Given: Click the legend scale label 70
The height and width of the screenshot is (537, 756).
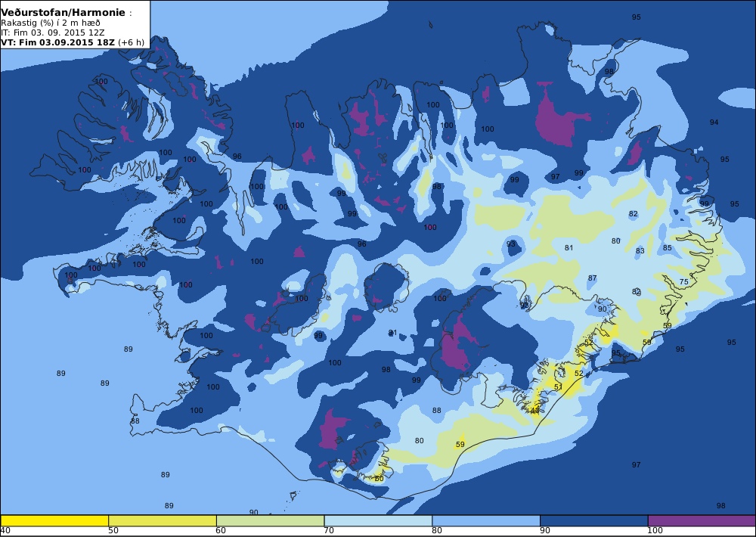Looking at the screenshot, I should (329, 531).
